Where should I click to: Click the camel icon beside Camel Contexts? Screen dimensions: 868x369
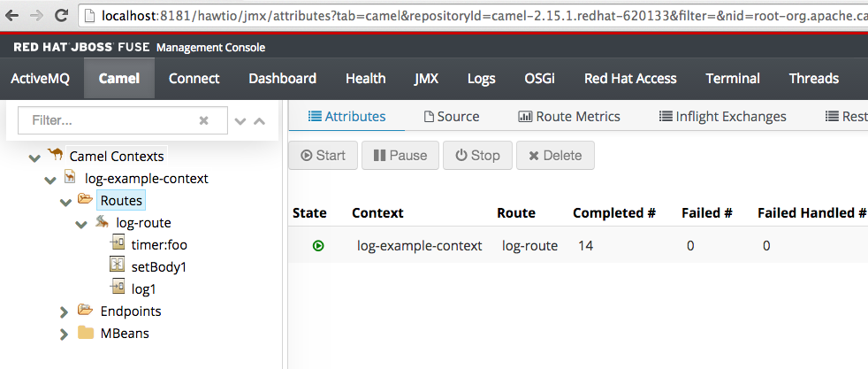click(55, 155)
